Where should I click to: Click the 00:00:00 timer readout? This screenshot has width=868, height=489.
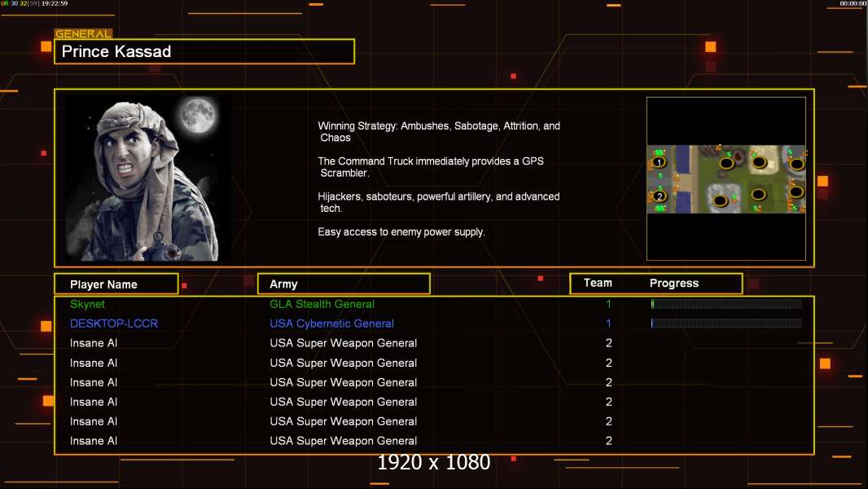[853, 3]
